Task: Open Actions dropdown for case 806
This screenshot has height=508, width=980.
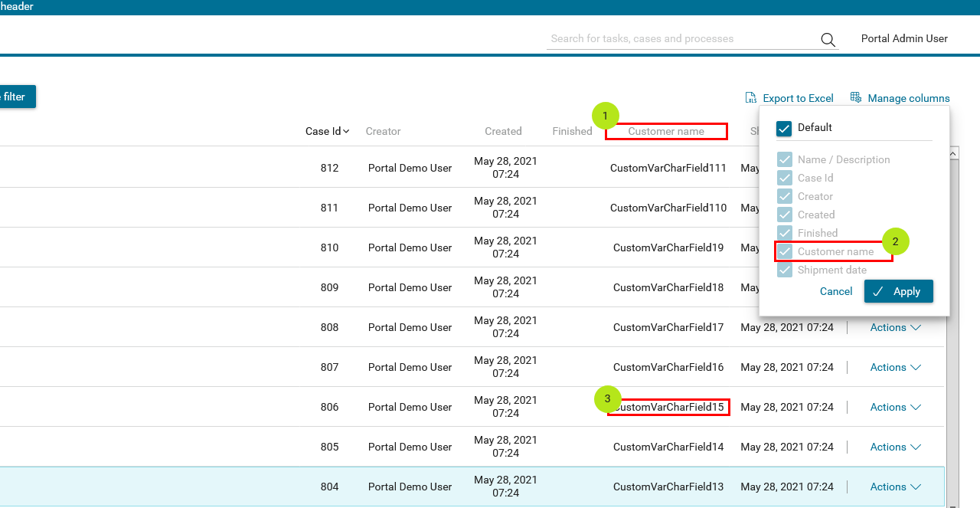Action: pos(895,407)
